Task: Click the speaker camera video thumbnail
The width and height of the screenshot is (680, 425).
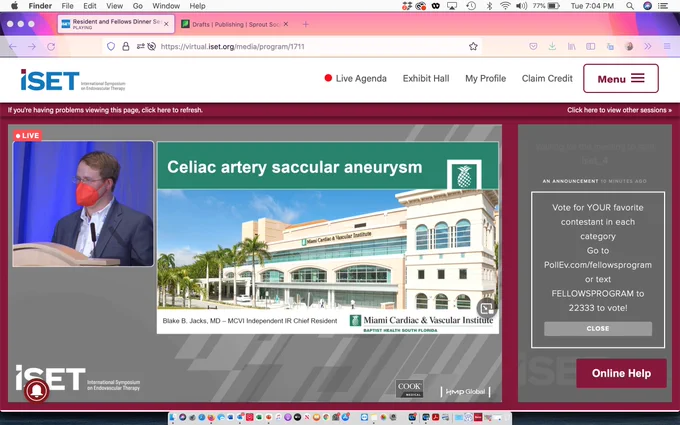Action: click(83, 203)
